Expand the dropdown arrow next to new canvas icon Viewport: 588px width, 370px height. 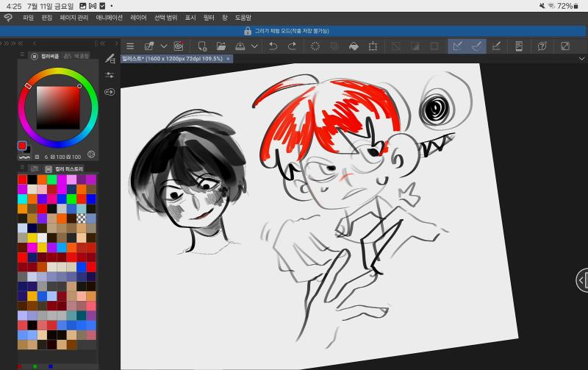click(164, 46)
